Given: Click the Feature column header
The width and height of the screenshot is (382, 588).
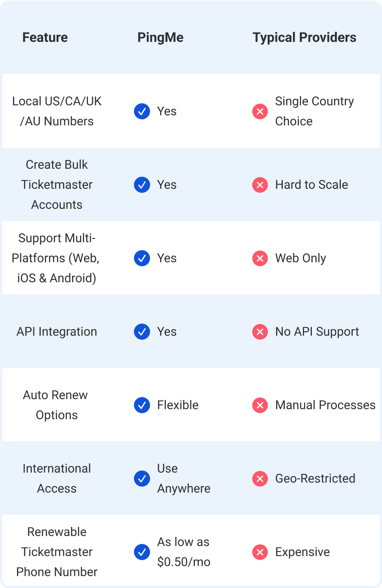Looking at the screenshot, I should pos(45,37).
